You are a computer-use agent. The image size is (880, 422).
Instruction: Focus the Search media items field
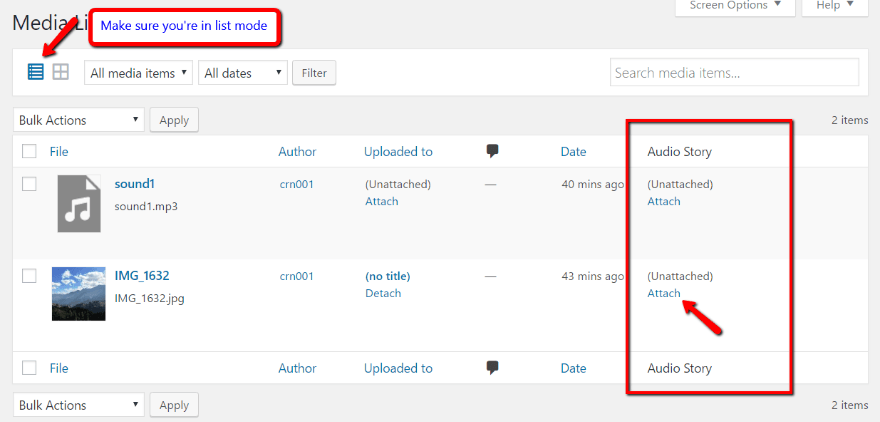pyautogui.click(x=734, y=73)
